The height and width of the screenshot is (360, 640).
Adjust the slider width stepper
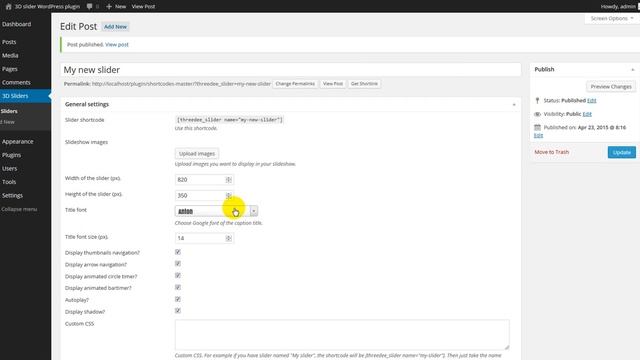click(x=229, y=180)
